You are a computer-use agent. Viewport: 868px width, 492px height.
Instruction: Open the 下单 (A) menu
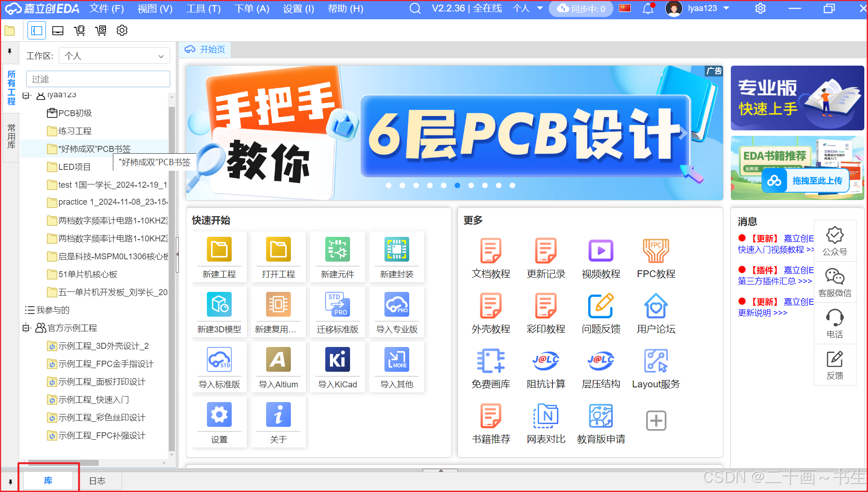pos(252,9)
